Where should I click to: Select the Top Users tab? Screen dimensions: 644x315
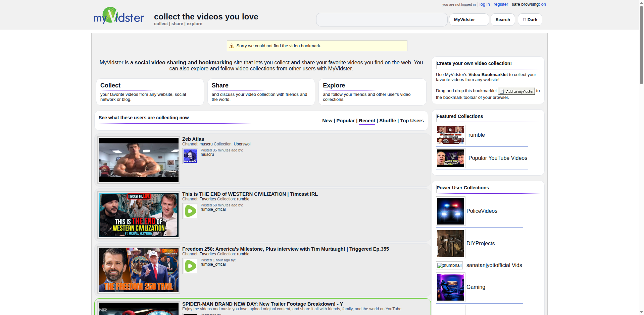coord(412,121)
